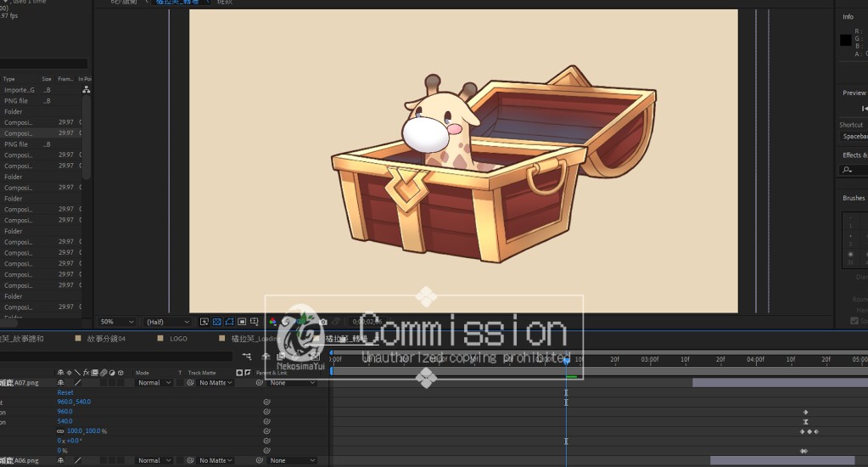868x467 pixels.
Task: Click the composition flowchart icon in timeline
Action: pos(247,357)
